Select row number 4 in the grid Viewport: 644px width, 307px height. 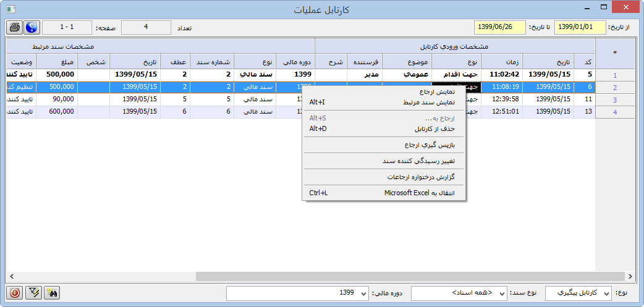(614, 112)
